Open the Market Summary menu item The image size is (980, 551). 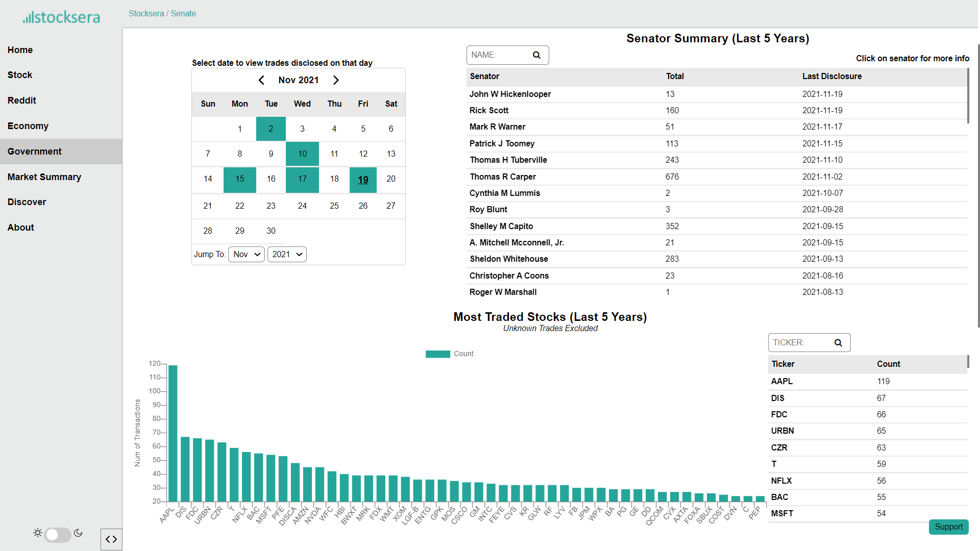pyautogui.click(x=44, y=177)
